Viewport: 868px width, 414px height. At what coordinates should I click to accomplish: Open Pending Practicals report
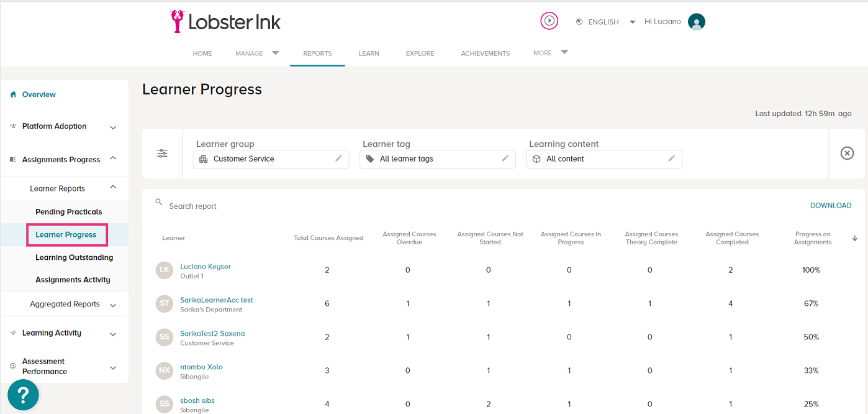pyautogui.click(x=69, y=212)
